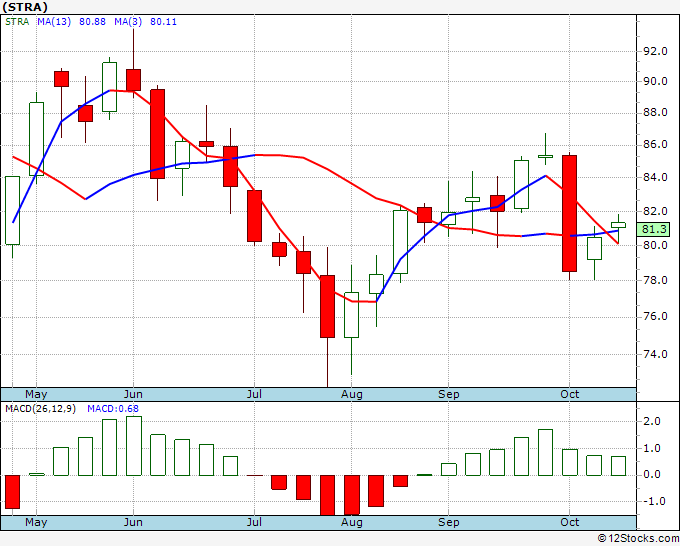Viewport: 680px width, 546px height.
Task: Click Oct on the price chart month axis
Action: (x=569, y=394)
